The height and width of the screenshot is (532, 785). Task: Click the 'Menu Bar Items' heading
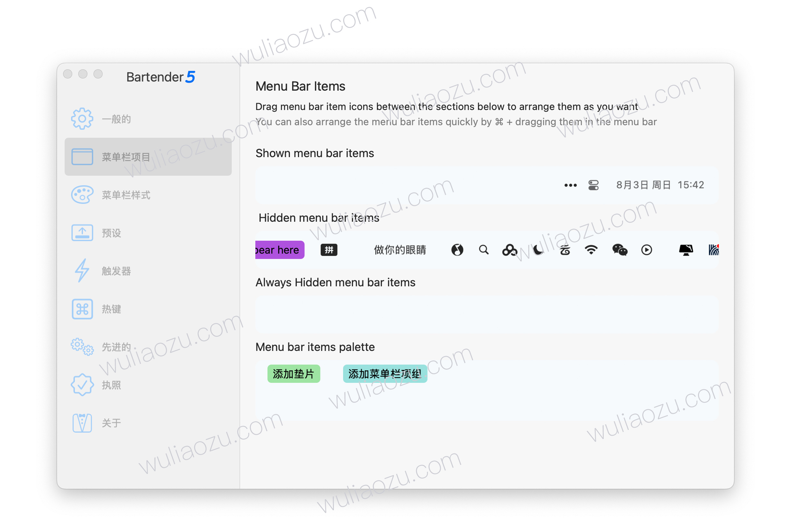pos(300,87)
